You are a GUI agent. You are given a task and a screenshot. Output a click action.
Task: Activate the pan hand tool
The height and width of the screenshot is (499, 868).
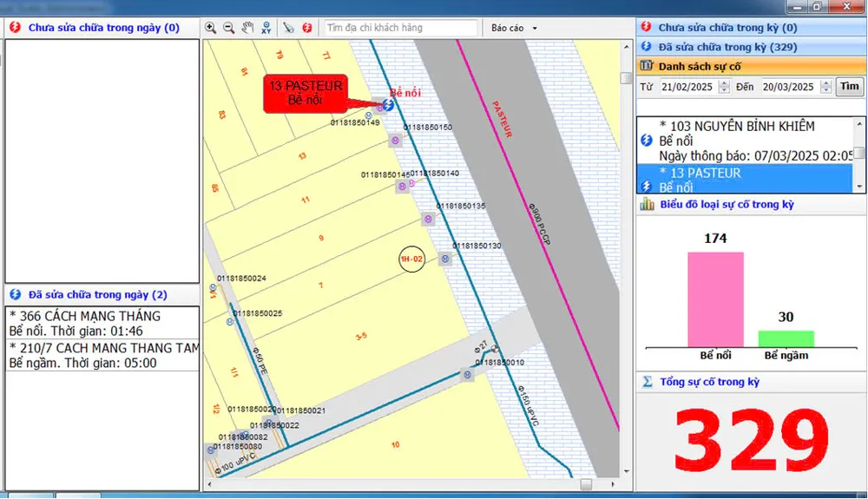coord(247,28)
